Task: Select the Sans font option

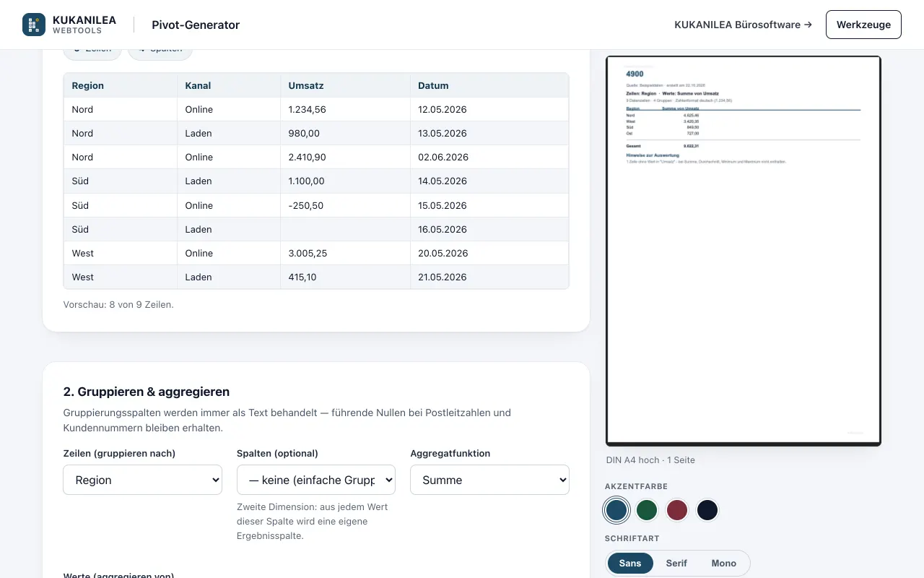Action: coord(630,564)
